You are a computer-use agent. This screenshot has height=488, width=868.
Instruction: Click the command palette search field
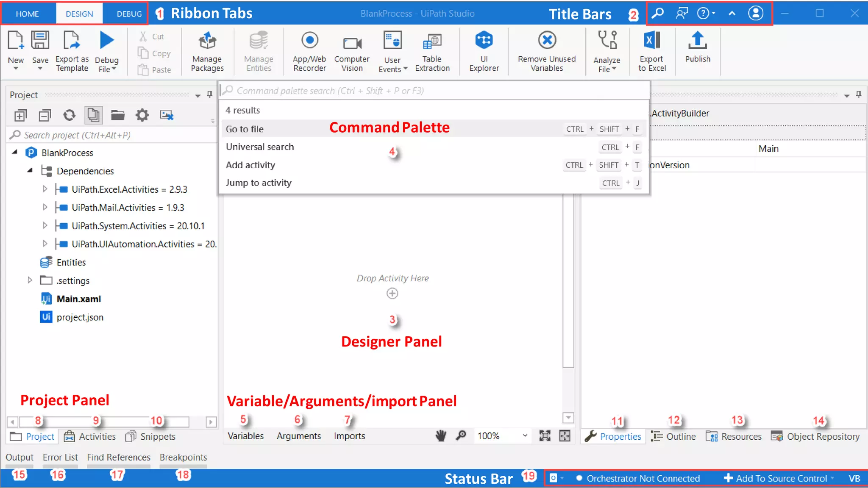[x=424, y=91]
